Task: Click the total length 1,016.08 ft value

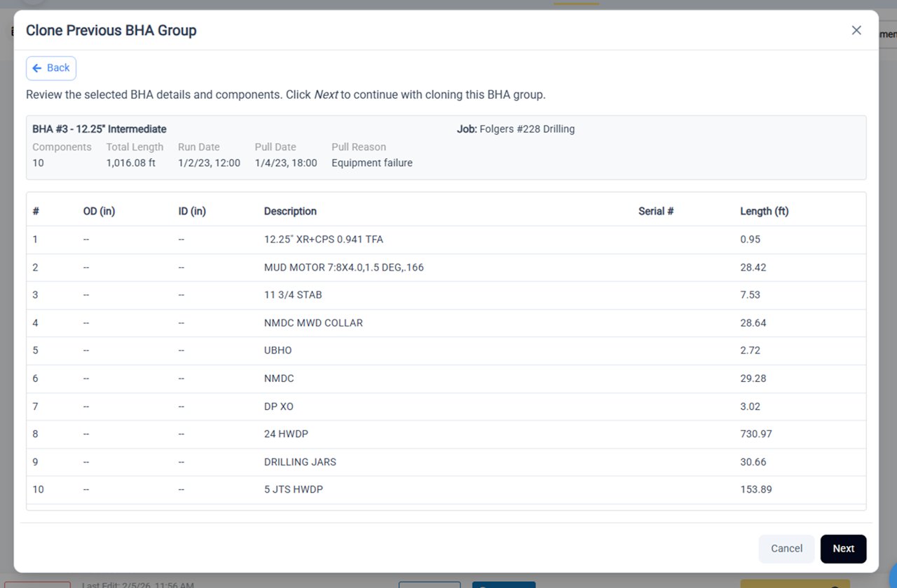Action: coord(131,163)
